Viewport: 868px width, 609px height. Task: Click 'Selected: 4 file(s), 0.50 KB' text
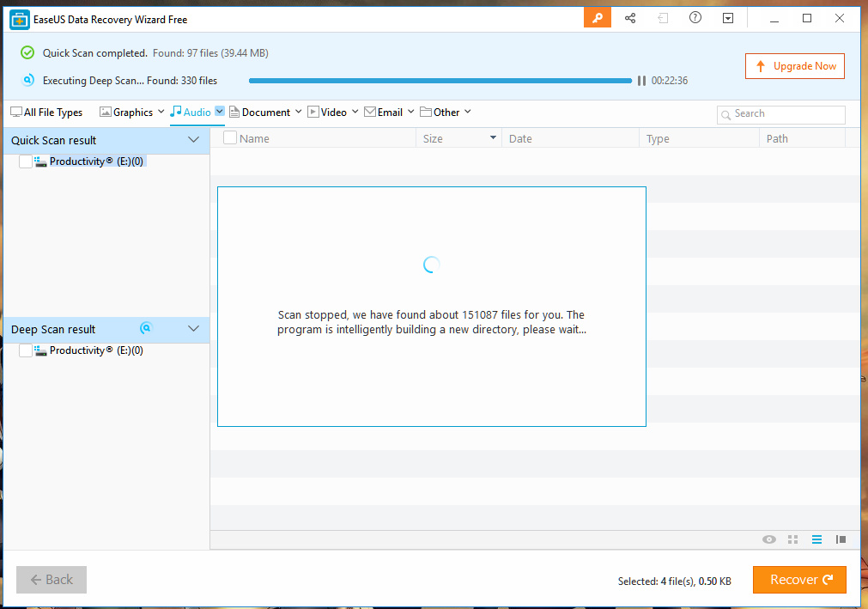(674, 582)
